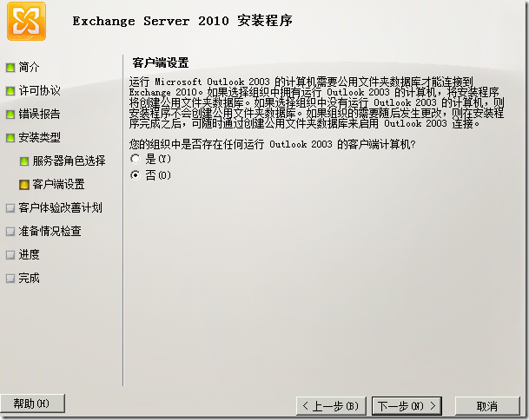The width and height of the screenshot is (529, 420).
Task: Click the green indicator beside 许可协议
Action: click(10, 91)
